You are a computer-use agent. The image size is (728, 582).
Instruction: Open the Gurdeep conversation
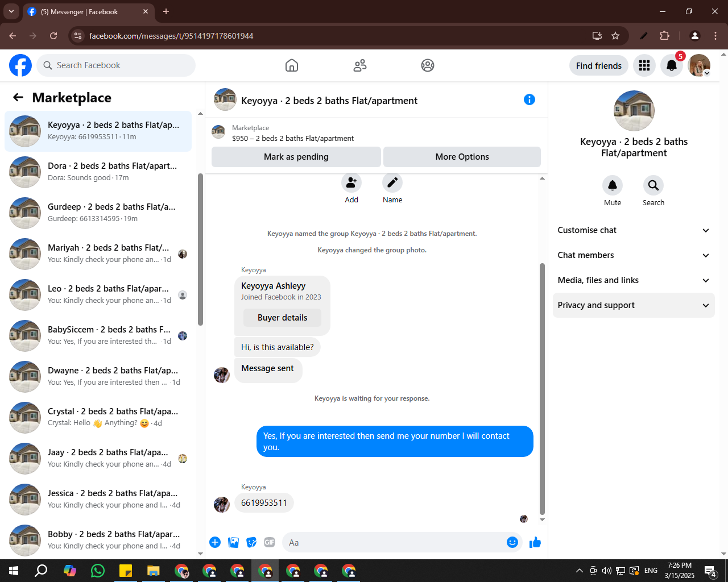click(x=98, y=213)
